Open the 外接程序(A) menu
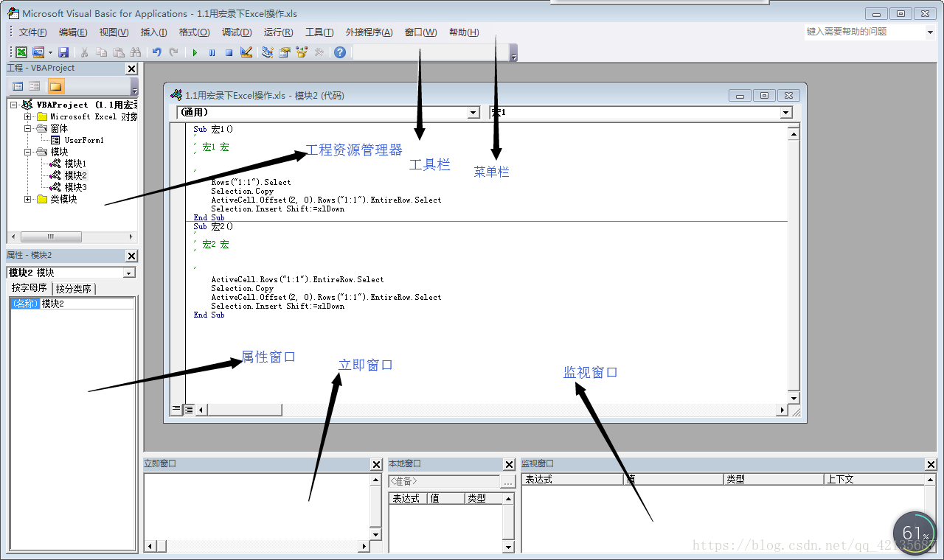 tap(369, 32)
